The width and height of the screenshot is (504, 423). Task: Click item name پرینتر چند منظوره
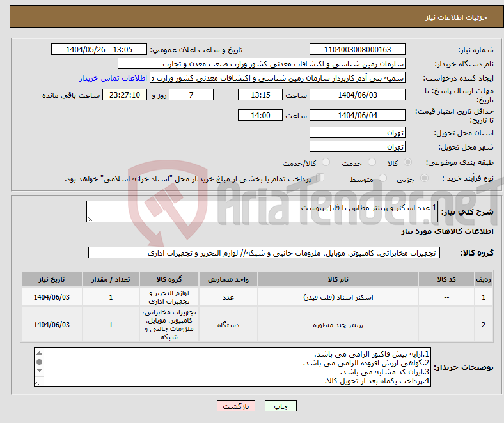click(338, 325)
